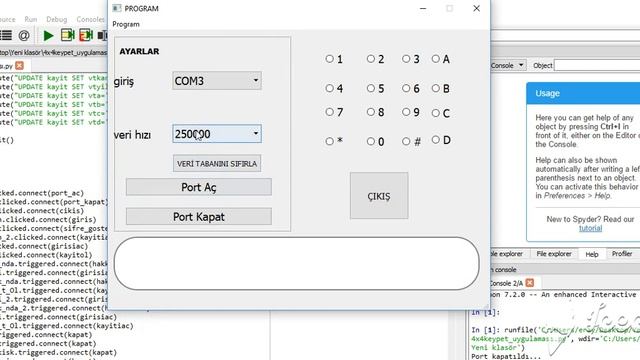Select the asterisk radio button
The height and width of the screenshot is (360, 640).
coord(329,141)
